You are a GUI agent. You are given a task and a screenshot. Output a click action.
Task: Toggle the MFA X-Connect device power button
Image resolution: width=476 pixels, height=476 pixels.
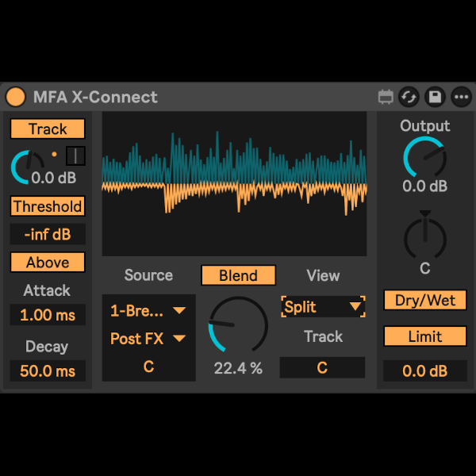point(16,97)
